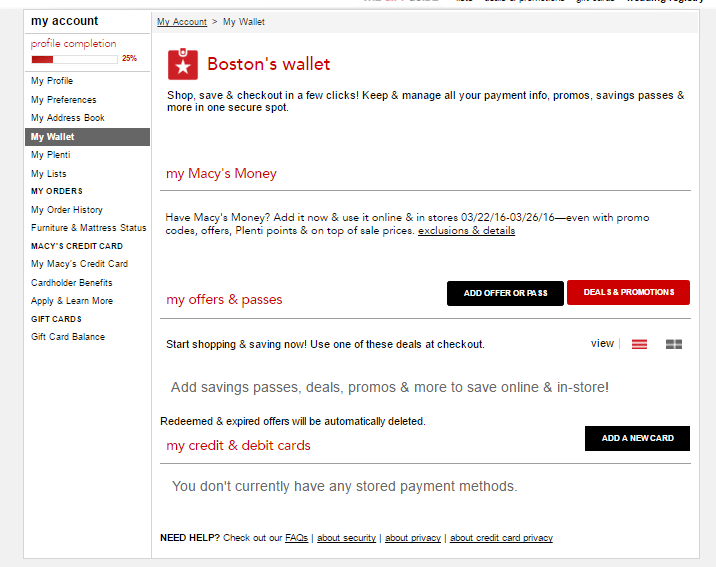
Task: Click the profile completion label
Action: pos(74,44)
